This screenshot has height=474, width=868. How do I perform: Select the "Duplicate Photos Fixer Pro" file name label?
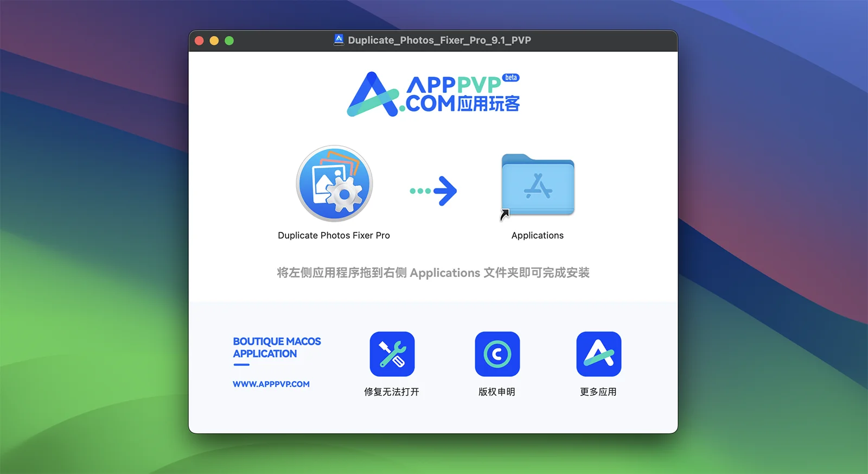(334, 235)
